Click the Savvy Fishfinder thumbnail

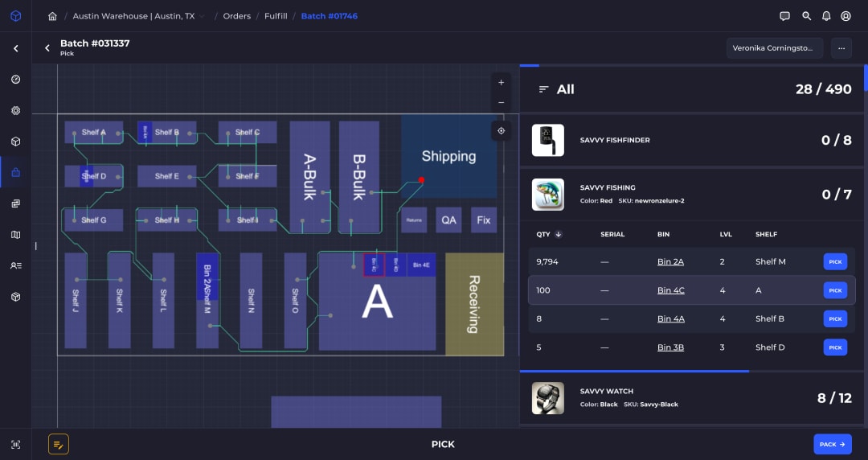click(548, 140)
